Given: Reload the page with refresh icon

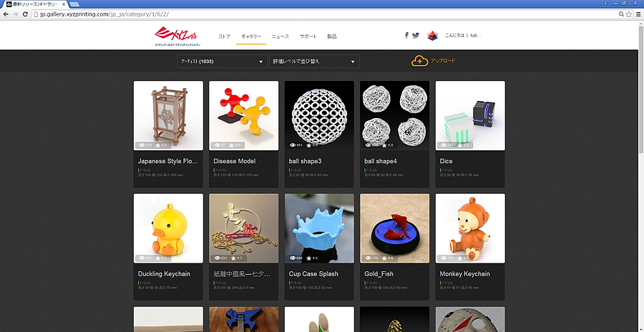Looking at the screenshot, I should (x=24, y=14).
